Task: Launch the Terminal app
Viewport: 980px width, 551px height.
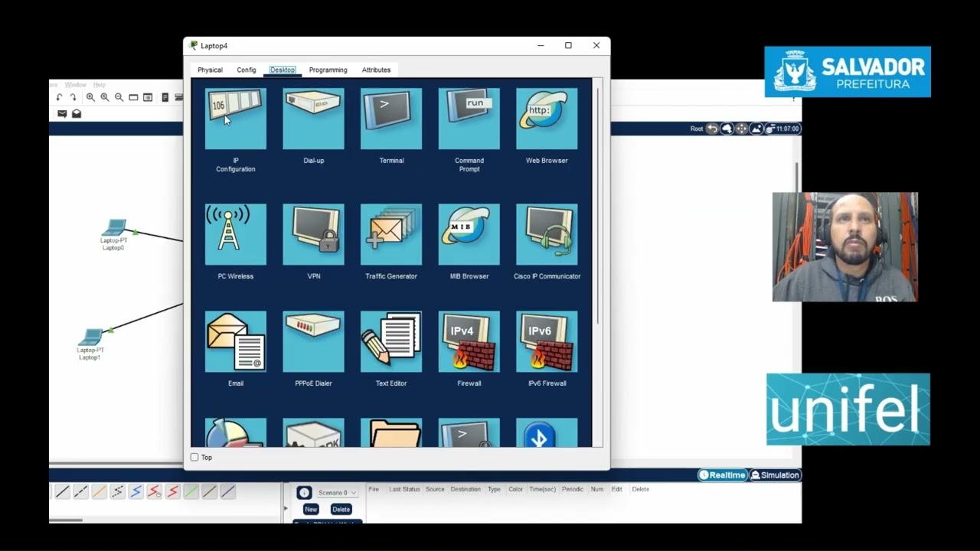Action: click(x=391, y=119)
